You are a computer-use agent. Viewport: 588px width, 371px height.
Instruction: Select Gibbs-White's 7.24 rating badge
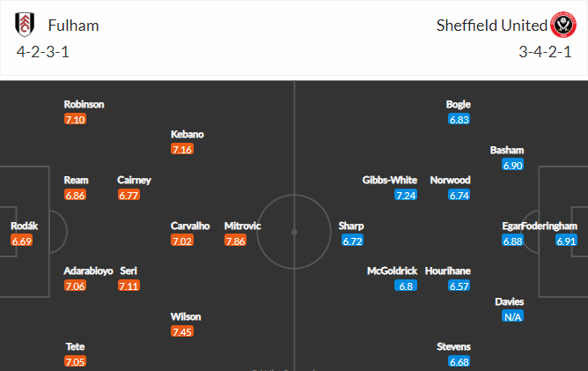coord(406,195)
